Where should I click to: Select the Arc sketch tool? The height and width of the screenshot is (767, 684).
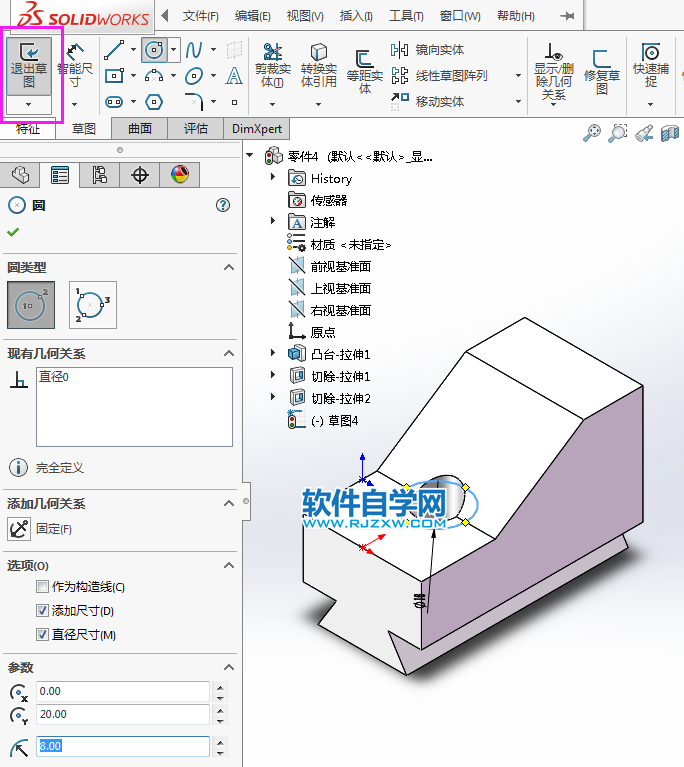[154, 76]
